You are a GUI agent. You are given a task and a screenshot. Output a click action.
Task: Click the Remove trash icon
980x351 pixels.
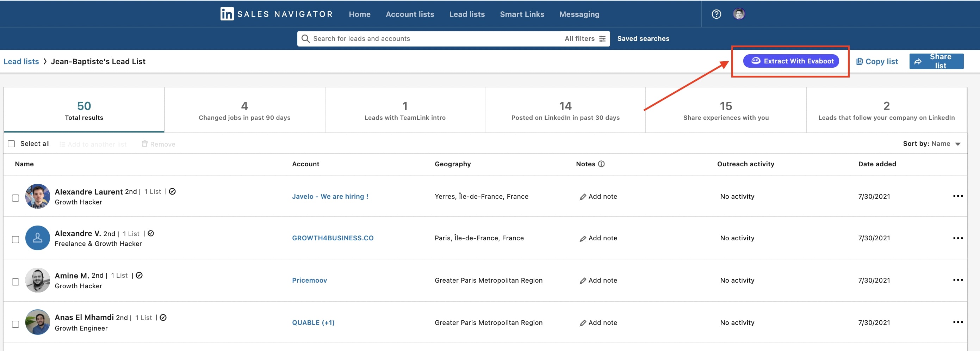point(144,143)
